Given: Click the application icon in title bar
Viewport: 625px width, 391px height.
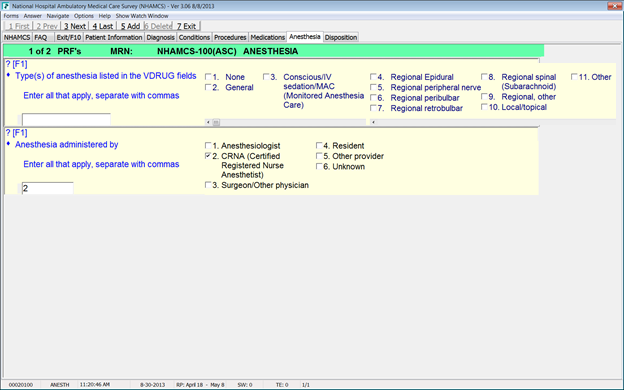Looking at the screenshot, I should tap(6, 6).
